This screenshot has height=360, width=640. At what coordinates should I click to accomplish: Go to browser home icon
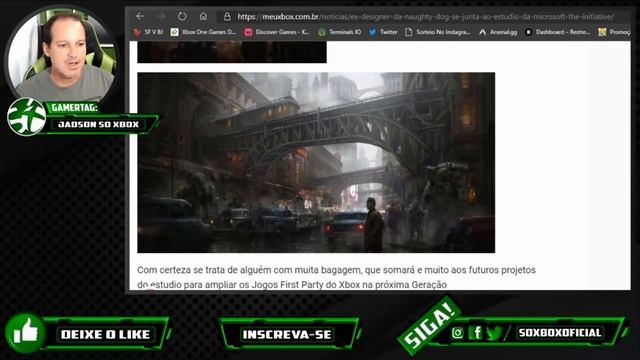(203, 16)
